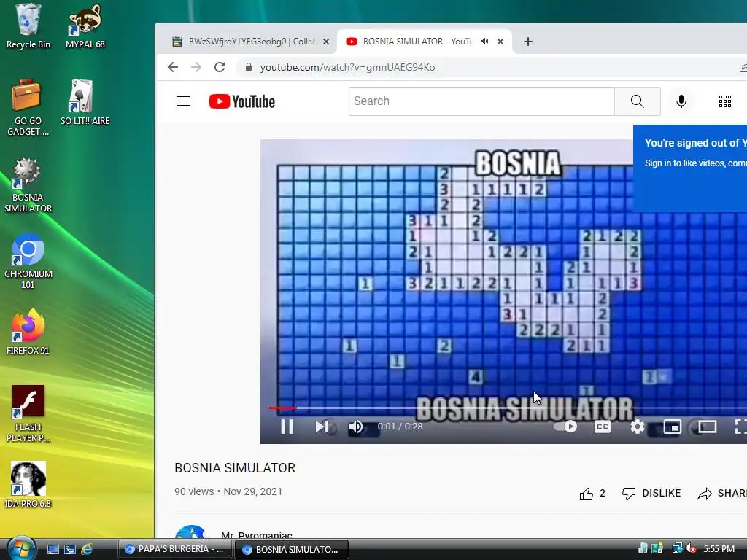This screenshot has width=747, height=560.
Task: Close the BOSNIA SIMULATOR YouTube tab
Action: point(500,42)
